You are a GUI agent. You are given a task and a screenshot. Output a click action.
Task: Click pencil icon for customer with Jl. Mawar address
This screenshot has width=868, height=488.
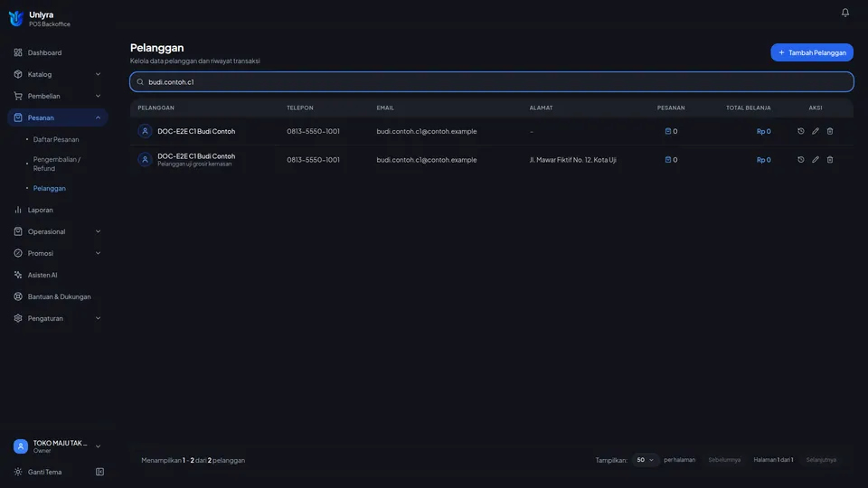click(x=815, y=159)
